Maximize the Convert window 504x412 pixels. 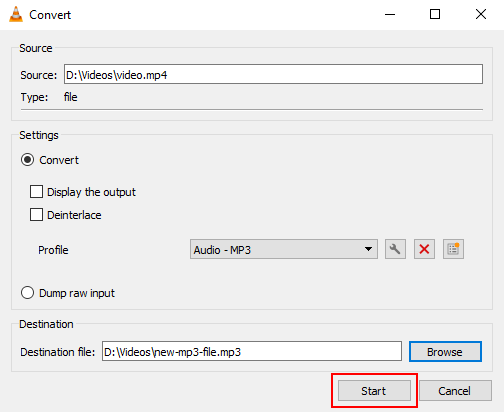point(435,14)
